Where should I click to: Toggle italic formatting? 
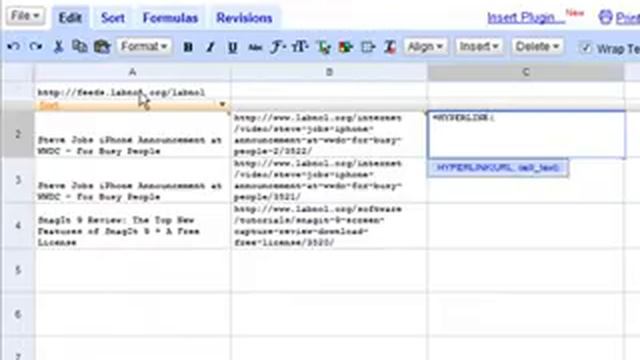coord(210,47)
